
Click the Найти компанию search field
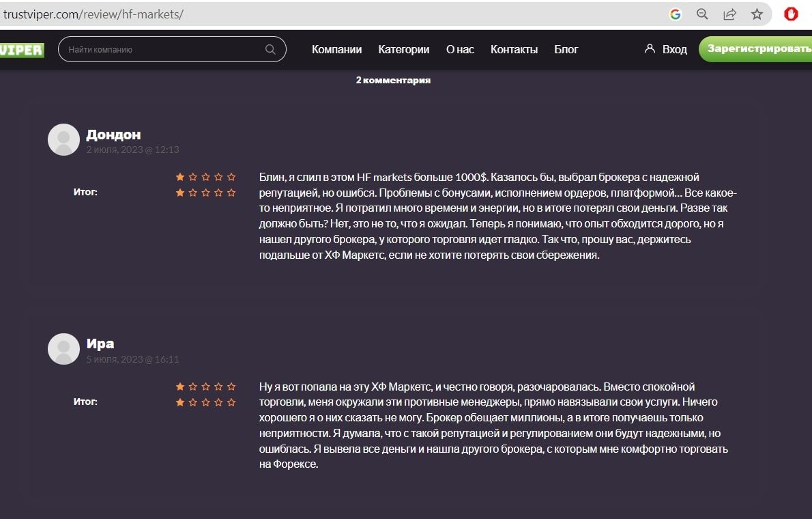(x=172, y=49)
